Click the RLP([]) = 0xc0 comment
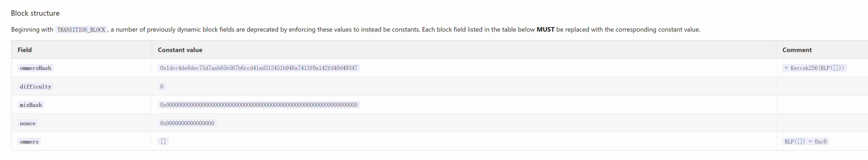The width and height of the screenshot is (868, 160). coord(805,141)
